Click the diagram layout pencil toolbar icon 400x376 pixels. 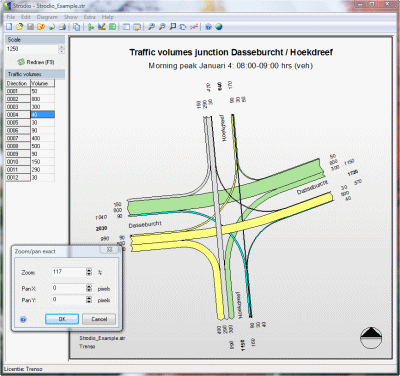tap(102, 27)
